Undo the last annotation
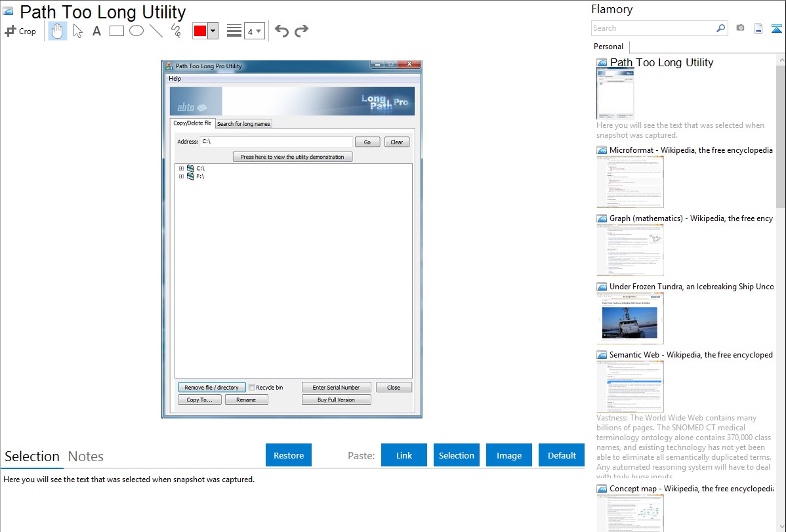786x532 pixels. (x=281, y=31)
